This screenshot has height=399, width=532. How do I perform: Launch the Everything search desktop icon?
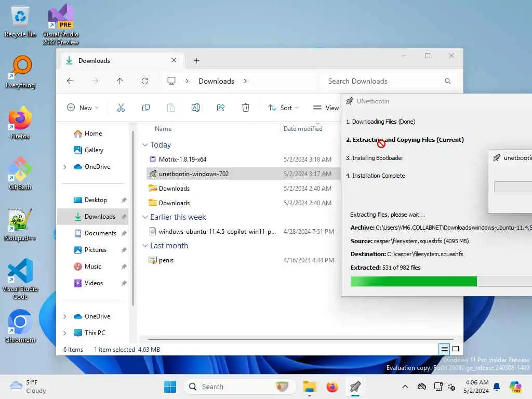[x=20, y=72]
